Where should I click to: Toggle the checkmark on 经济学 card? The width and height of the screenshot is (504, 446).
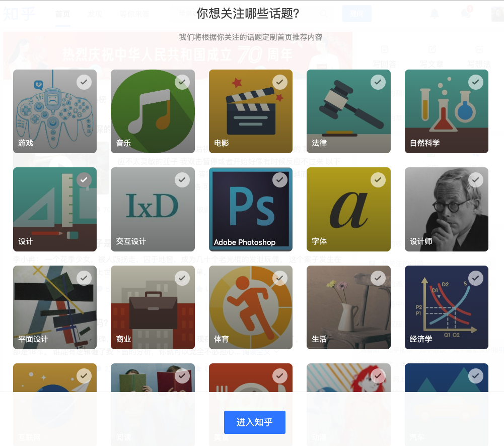476,278
